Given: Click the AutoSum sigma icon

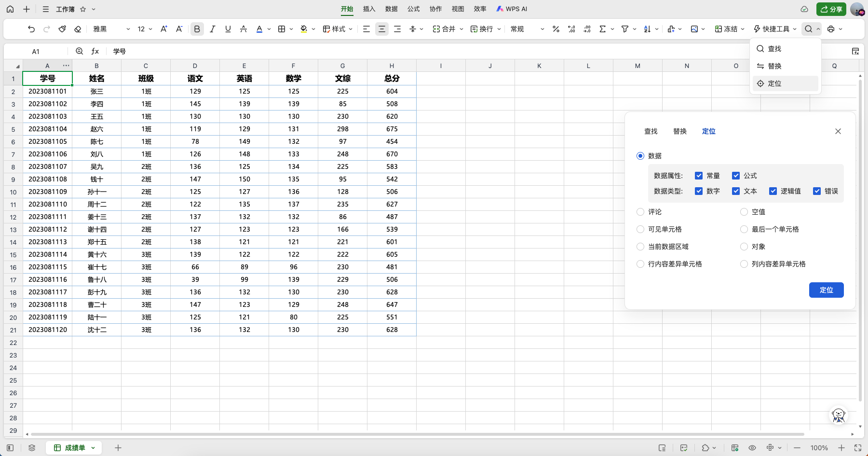Looking at the screenshot, I should (602, 29).
